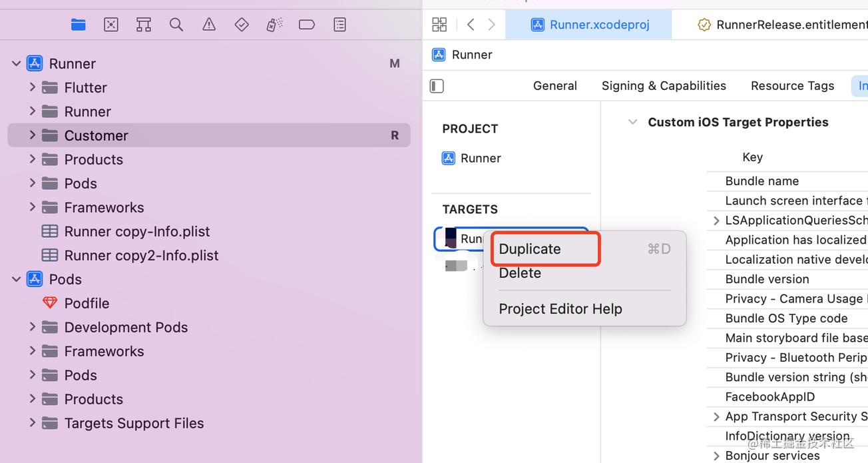The width and height of the screenshot is (868, 463).
Task: Open the Source Control navigator
Action: click(x=111, y=25)
